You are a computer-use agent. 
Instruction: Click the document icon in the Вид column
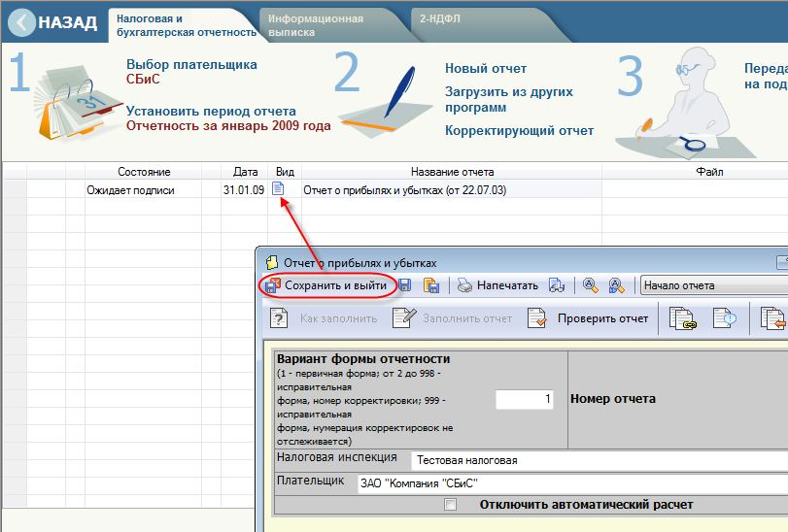(x=278, y=188)
